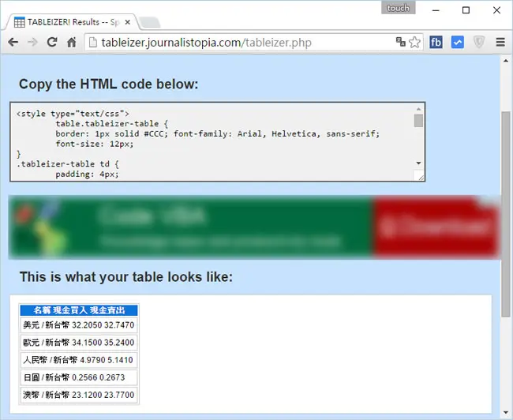The image size is (513, 420).
Task: Open a new blank tab
Action: pos(149,23)
